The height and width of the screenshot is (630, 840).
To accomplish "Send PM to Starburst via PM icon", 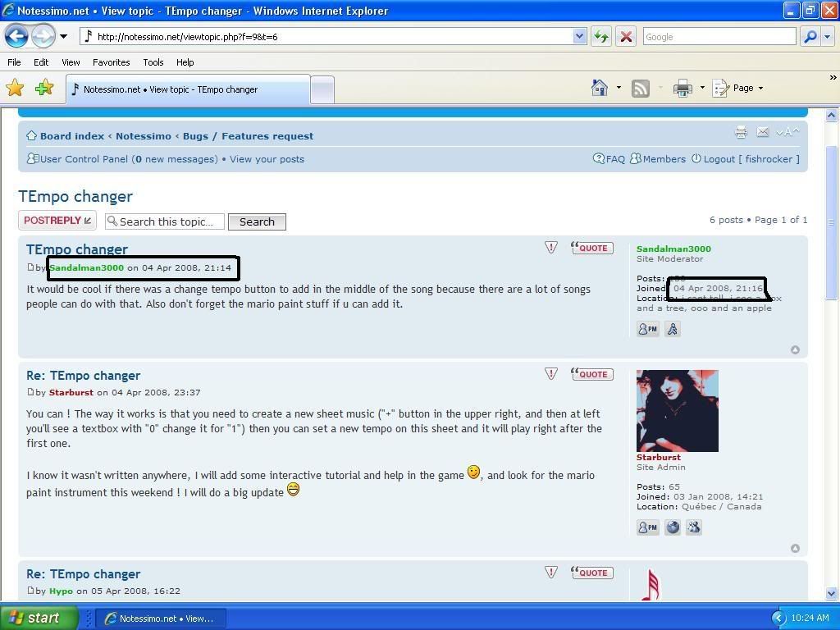I will tap(647, 527).
